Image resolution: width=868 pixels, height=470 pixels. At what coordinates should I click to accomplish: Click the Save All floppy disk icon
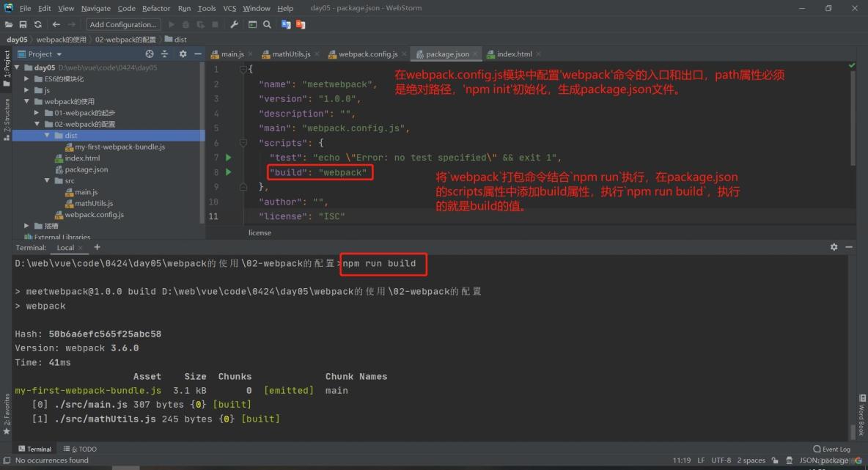click(x=23, y=24)
